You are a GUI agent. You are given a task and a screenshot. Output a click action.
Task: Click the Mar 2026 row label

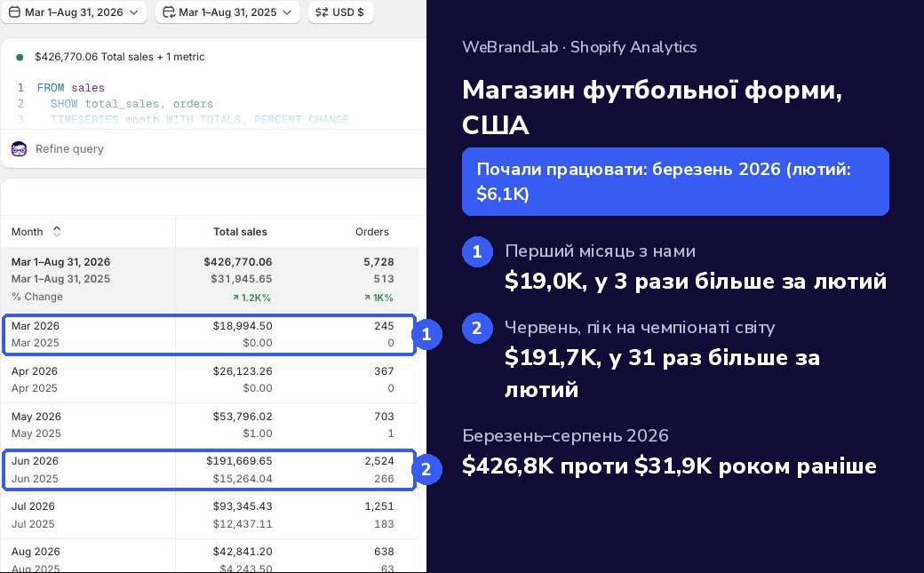point(36,325)
